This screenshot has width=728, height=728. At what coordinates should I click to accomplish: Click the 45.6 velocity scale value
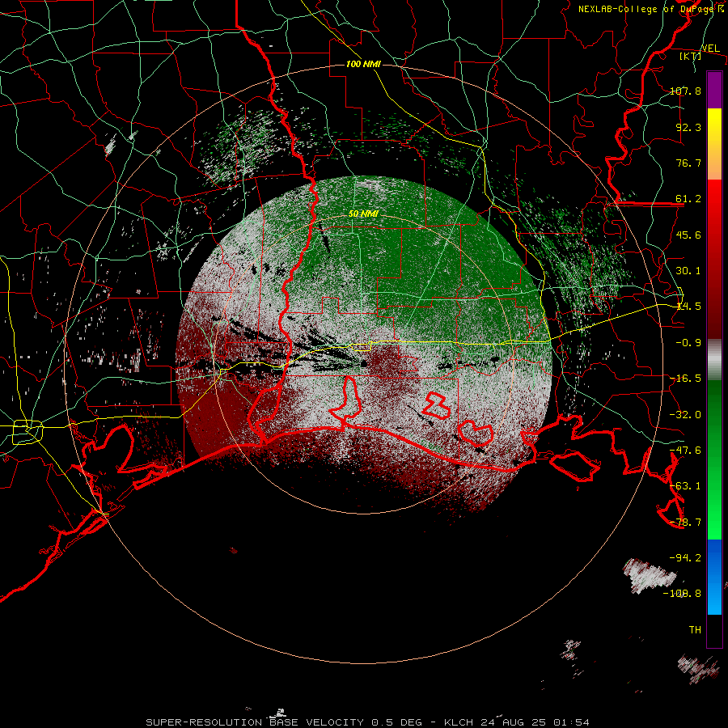pos(688,235)
